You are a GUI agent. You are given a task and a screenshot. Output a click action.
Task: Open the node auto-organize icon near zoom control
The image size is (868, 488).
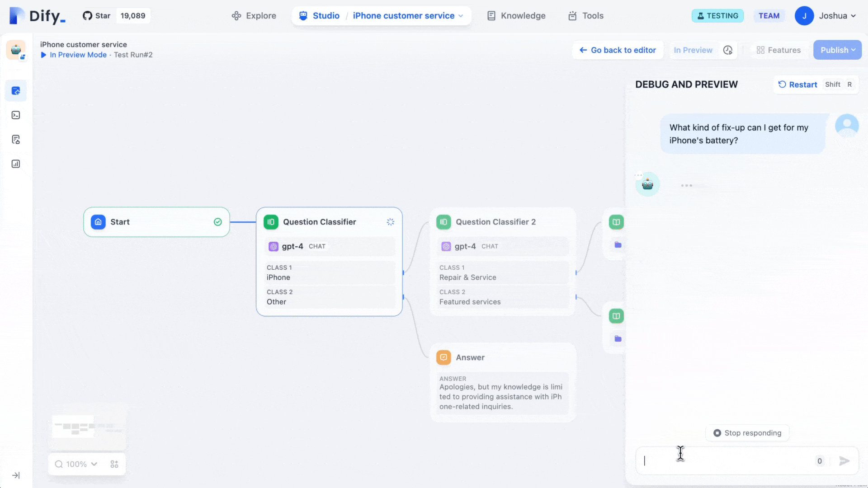[114, 464]
